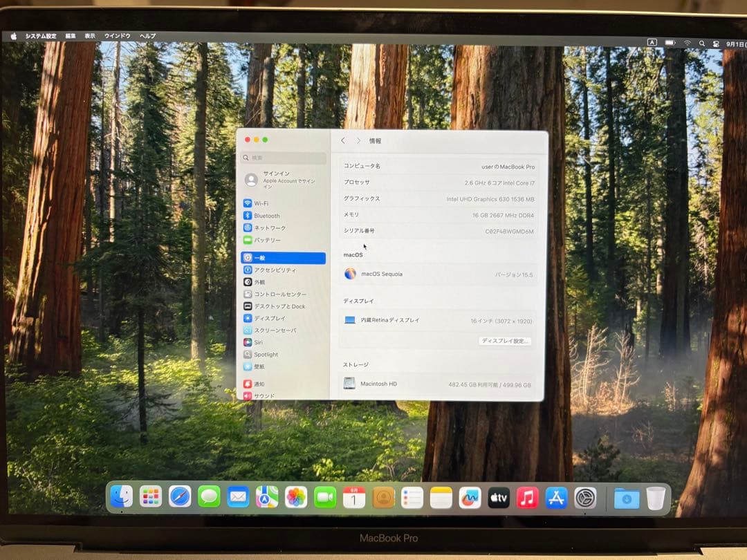Open App Store from the Dock
The width and height of the screenshot is (747, 560).
556,498
